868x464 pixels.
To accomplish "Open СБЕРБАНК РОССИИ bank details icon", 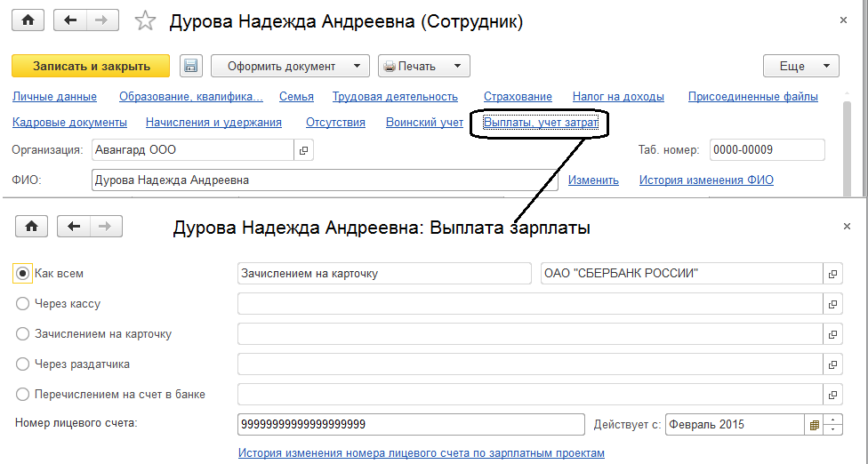I will coord(832,274).
